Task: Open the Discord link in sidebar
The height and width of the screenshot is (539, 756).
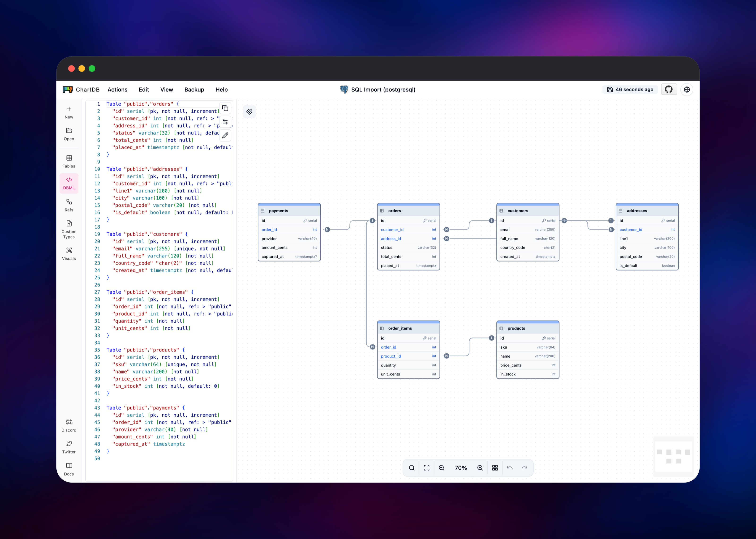Action: pyautogui.click(x=69, y=425)
